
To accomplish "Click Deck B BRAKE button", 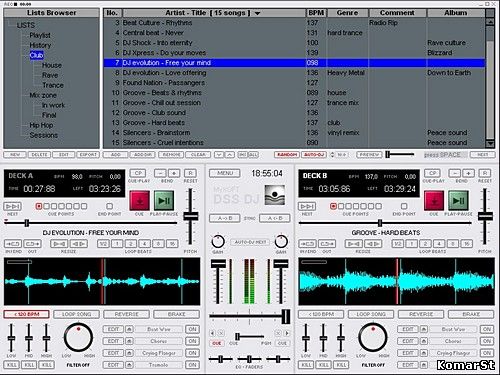I will pos(471,314).
